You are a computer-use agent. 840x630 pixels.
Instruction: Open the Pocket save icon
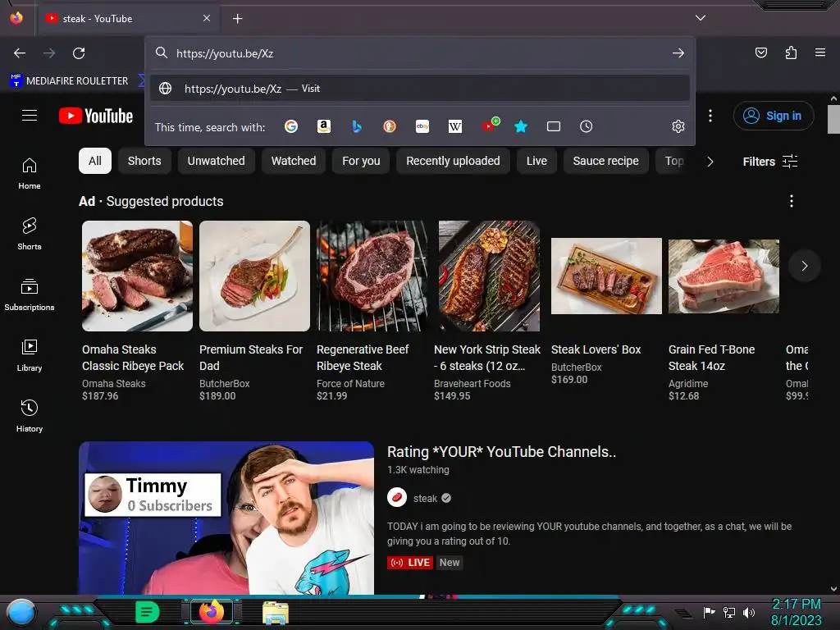pos(760,52)
